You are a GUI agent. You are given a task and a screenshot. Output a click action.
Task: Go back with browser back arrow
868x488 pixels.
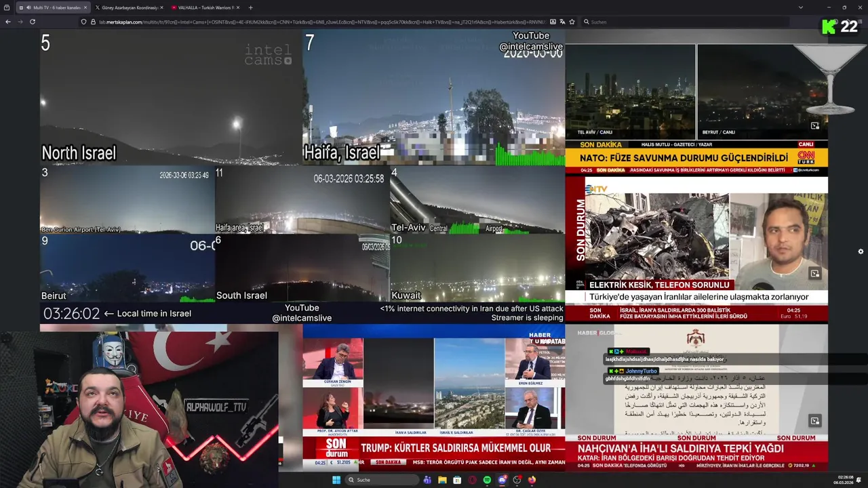[x=8, y=22]
